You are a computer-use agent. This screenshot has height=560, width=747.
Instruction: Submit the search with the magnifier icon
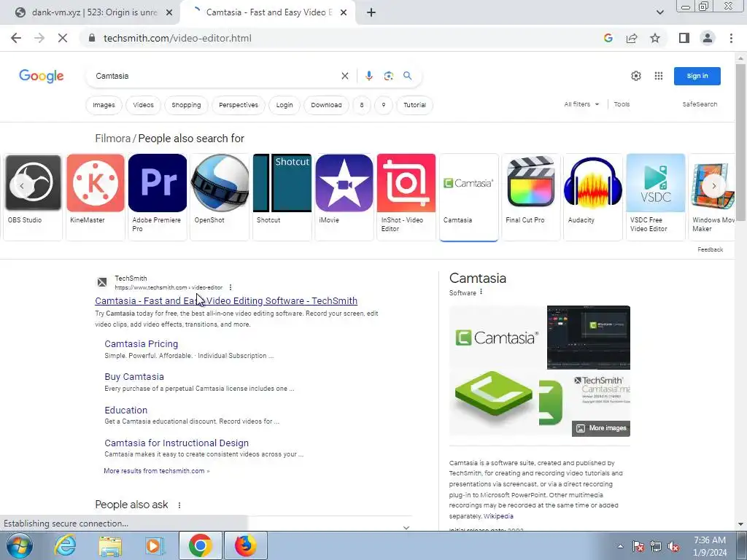(407, 76)
